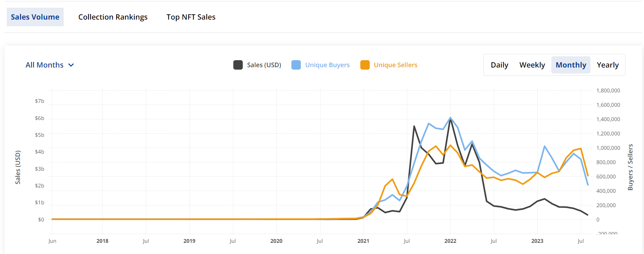Toggle the Sales (USD) series label

(264, 65)
